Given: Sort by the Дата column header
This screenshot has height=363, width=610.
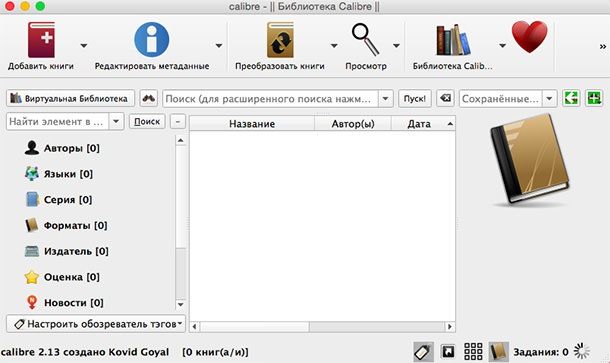Looking at the screenshot, I should pyautogui.click(x=423, y=124).
